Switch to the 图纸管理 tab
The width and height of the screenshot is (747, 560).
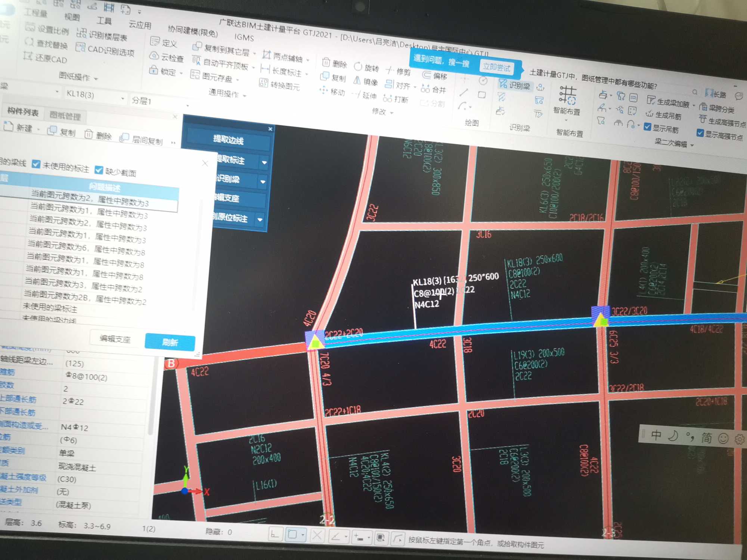pos(65,116)
